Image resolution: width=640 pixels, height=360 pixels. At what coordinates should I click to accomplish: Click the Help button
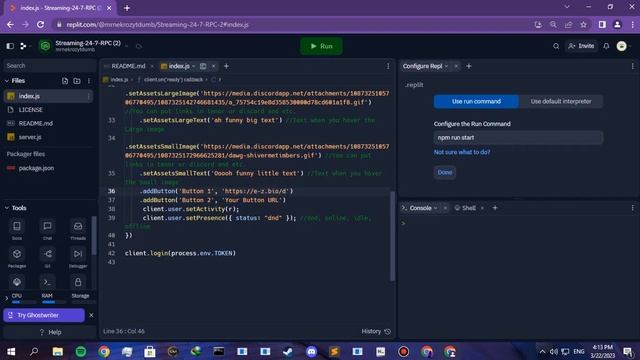click(x=50, y=332)
